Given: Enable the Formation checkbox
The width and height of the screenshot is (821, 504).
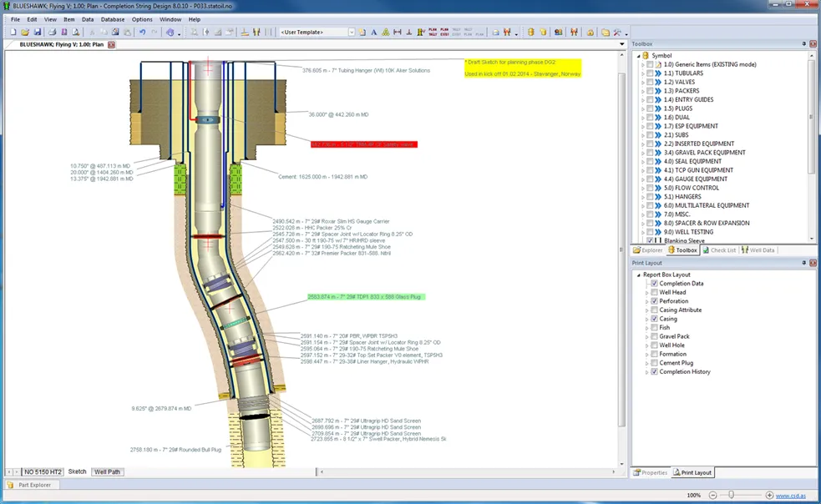Looking at the screenshot, I should tap(654, 355).
